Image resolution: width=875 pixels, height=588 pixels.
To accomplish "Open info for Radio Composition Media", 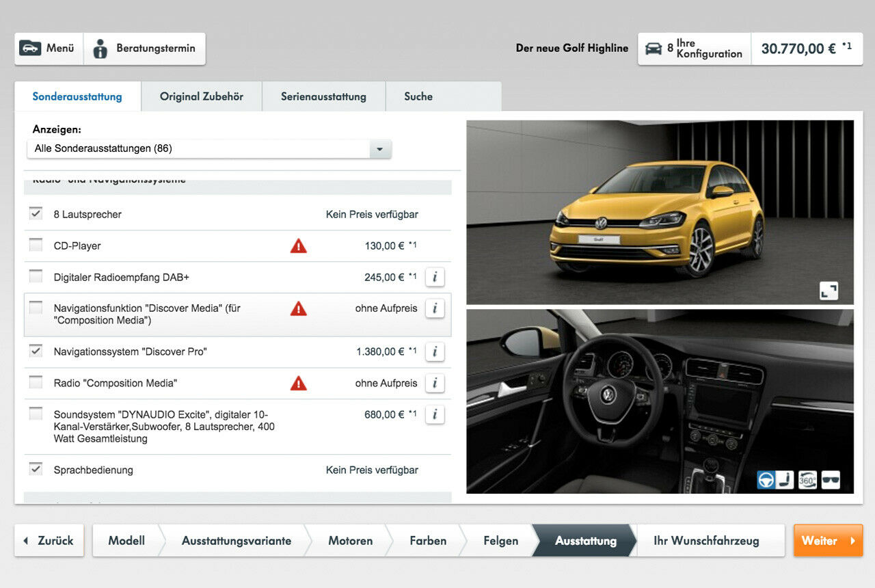I will click(x=435, y=383).
